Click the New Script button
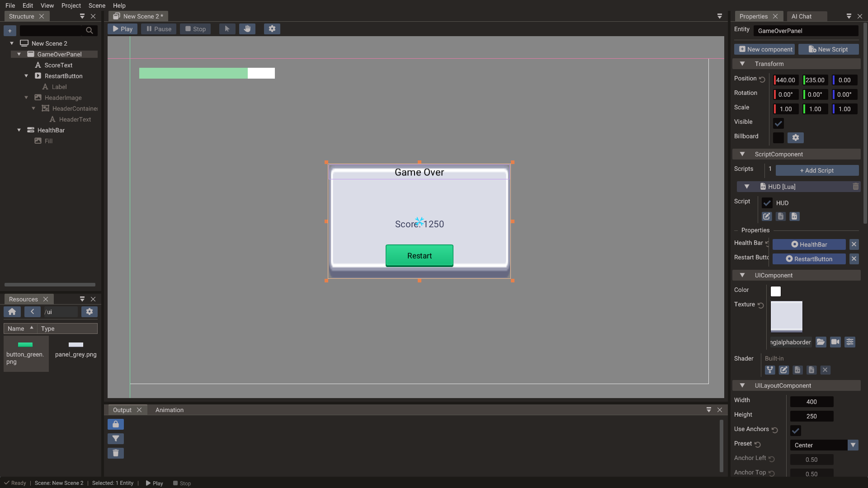The width and height of the screenshot is (868, 488). [828, 49]
